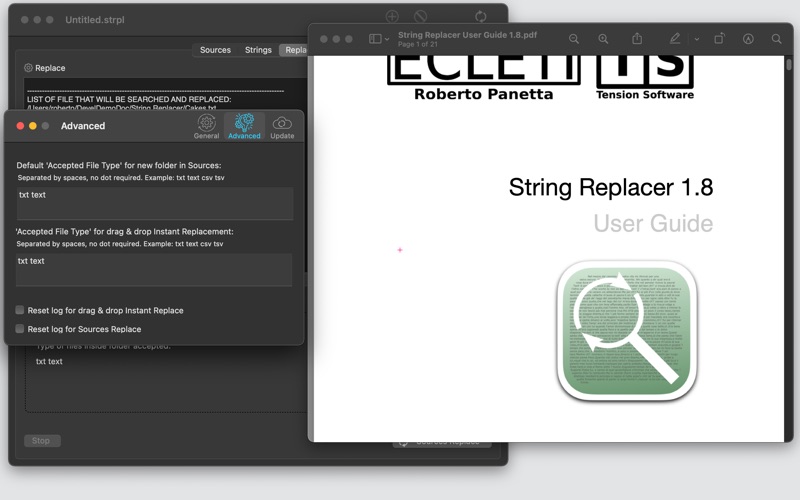Open the sidebar view options chevron
Screen dimensions: 800x500
click(x=387, y=39)
